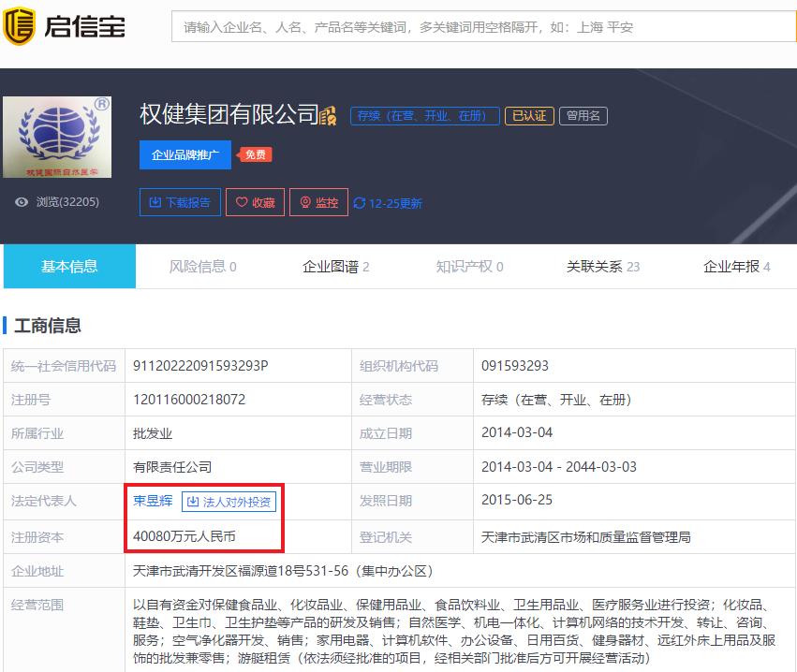Click the download icon on 下载报告 button
This screenshot has height=672, width=797.
pyautogui.click(x=155, y=202)
